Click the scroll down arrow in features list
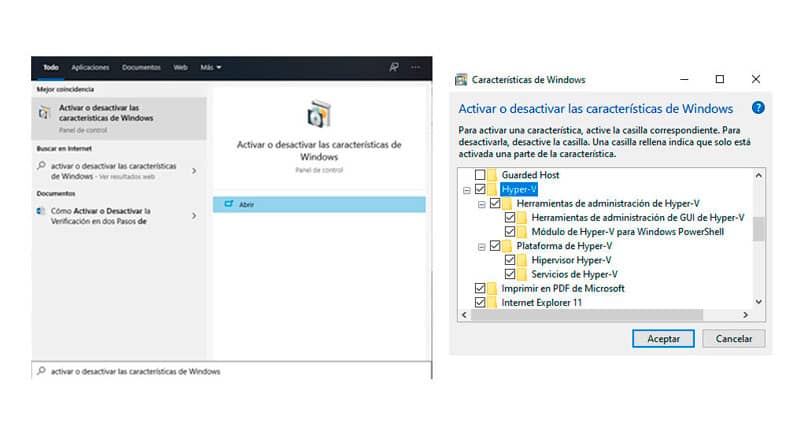Image resolution: width=806 pixels, height=433 pixels. (x=758, y=302)
